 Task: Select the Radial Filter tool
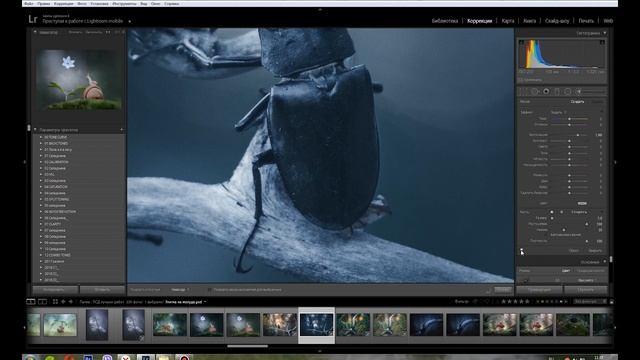click(x=568, y=91)
